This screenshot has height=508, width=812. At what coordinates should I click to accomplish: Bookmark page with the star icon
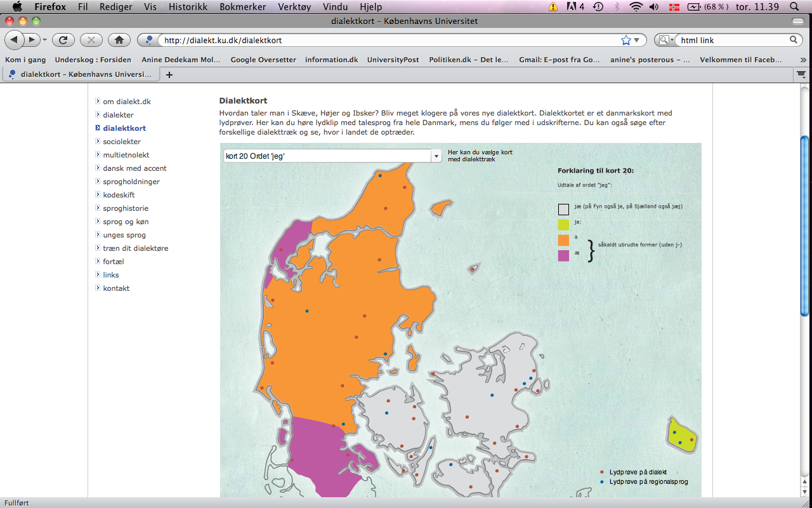(626, 40)
